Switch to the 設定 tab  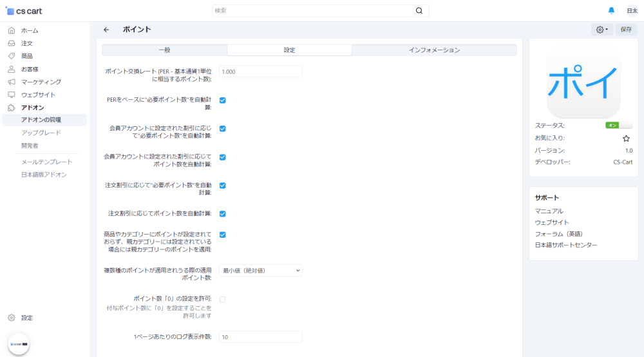click(x=289, y=50)
